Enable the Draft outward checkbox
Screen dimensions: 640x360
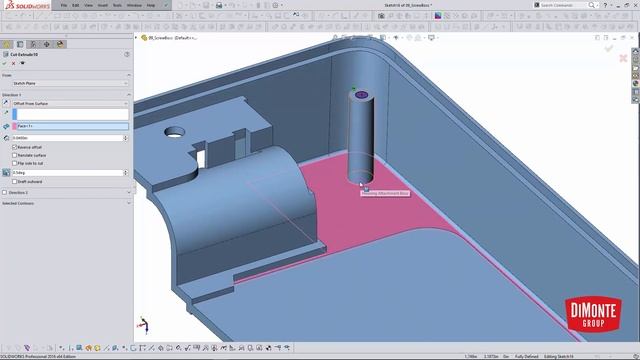[x=15, y=182]
